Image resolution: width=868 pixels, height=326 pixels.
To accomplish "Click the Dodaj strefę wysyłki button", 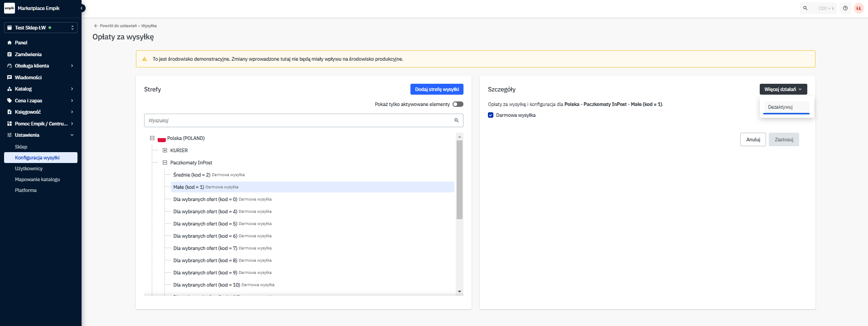I will point(437,89).
